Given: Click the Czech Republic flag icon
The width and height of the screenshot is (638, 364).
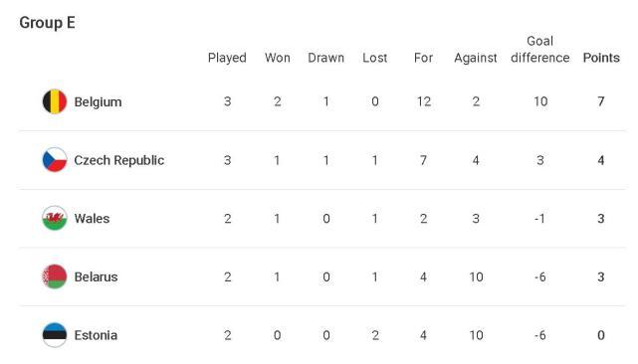Looking at the screenshot, I should click(55, 160).
